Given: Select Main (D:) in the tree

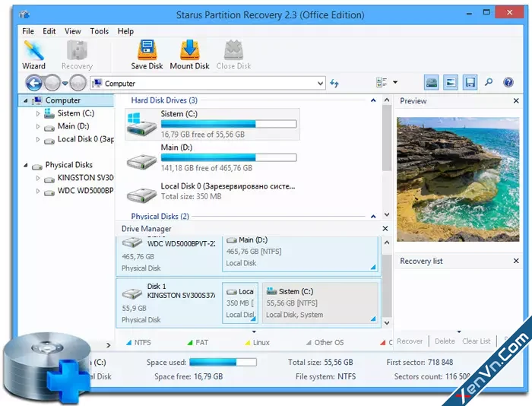Looking at the screenshot, I should coord(73,126).
